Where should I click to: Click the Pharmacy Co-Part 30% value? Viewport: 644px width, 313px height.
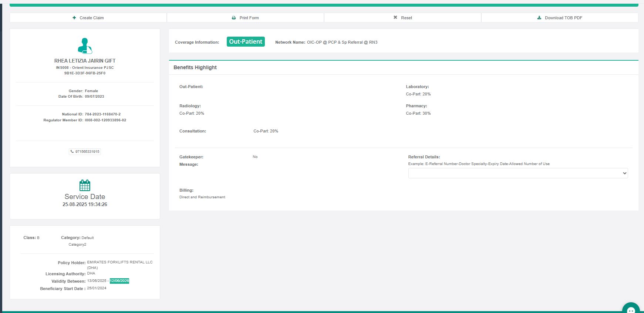pyautogui.click(x=418, y=113)
